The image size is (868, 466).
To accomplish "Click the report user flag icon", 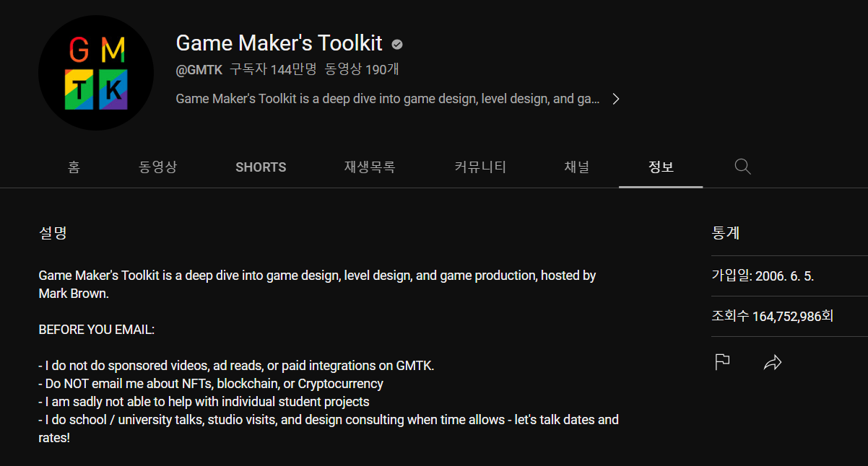I will pos(722,362).
